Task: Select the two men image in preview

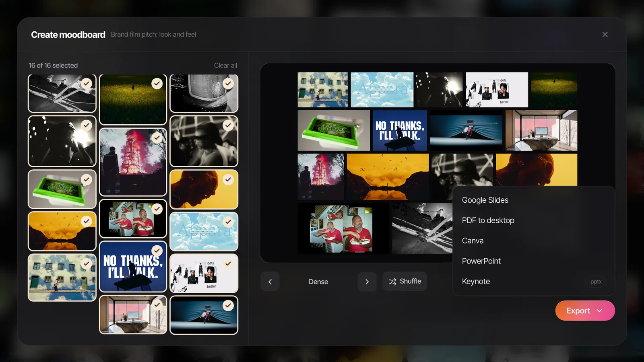Action: click(x=343, y=228)
